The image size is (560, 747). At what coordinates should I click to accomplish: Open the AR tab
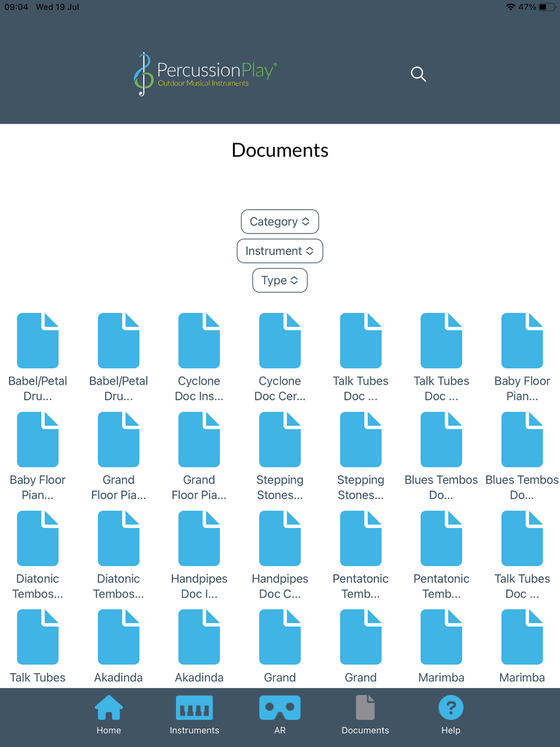click(x=280, y=715)
